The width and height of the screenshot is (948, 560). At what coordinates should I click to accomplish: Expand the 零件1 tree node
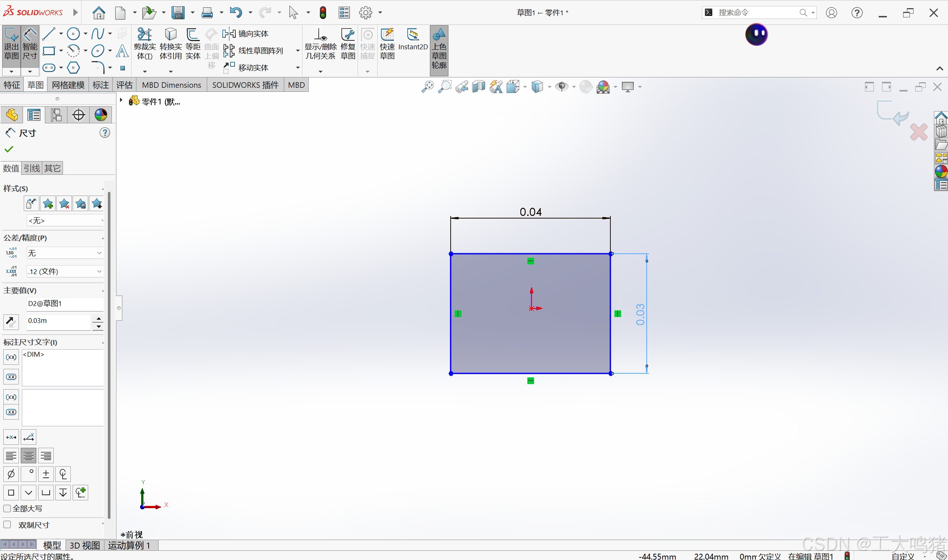coord(121,100)
